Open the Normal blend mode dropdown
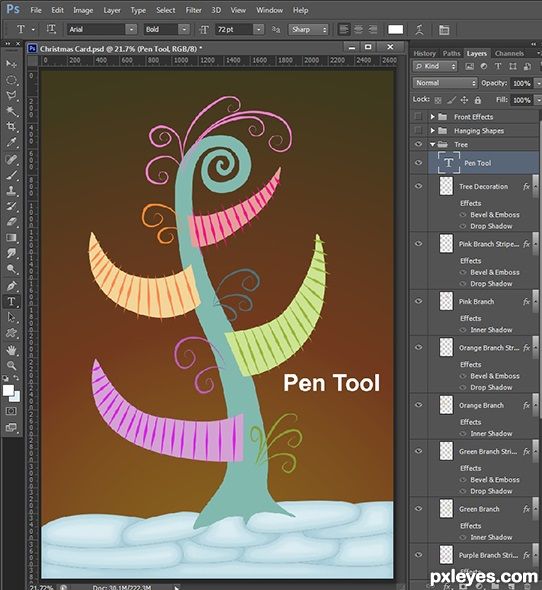Screen dimensions: 542x590 [445, 83]
